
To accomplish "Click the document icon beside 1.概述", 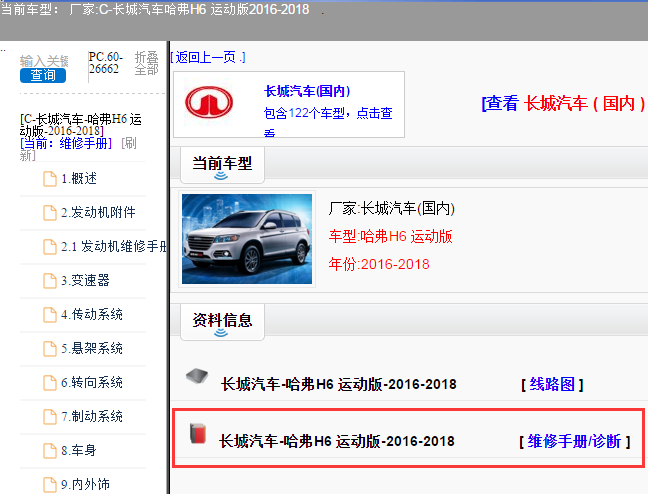I will coord(50,179).
